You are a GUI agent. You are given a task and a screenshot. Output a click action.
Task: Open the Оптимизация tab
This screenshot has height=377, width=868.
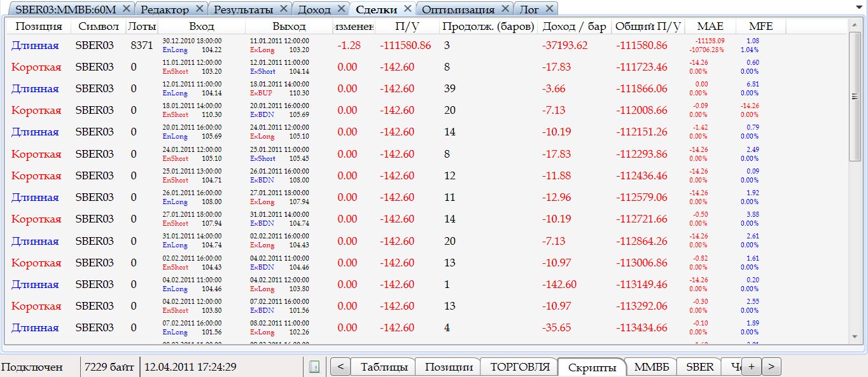[458, 10]
